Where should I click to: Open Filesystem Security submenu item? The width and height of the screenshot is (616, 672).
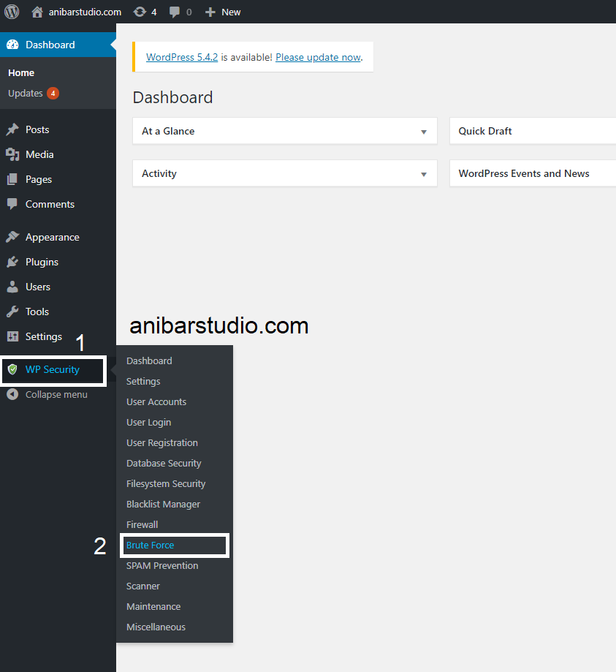coord(166,484)
